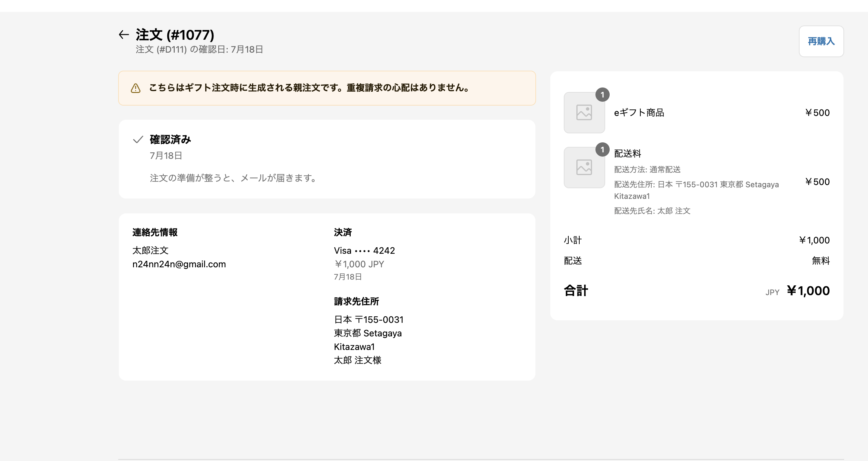Click the back arrow beside 注文 (#1077)
Image resolution: width=868 pixels, height=461 pixels.
click(124, 35)
